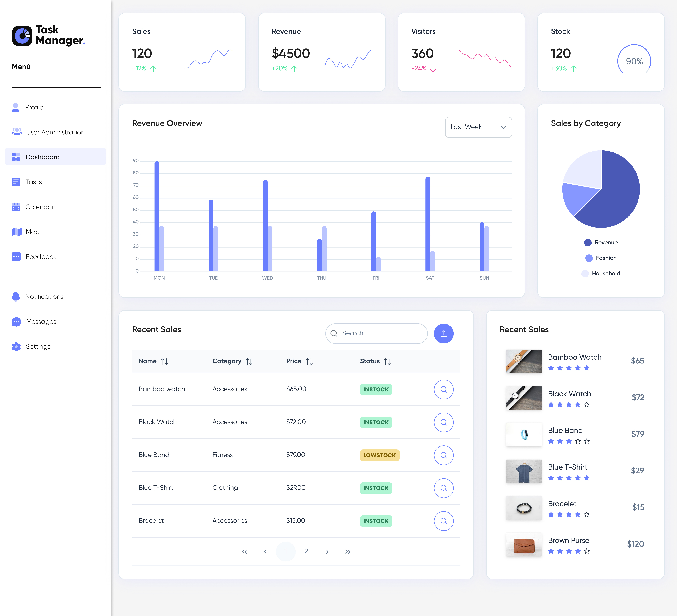Click the green arrow under Stock
The height and width of the screenshot is (616, 677).
(574, 69)
